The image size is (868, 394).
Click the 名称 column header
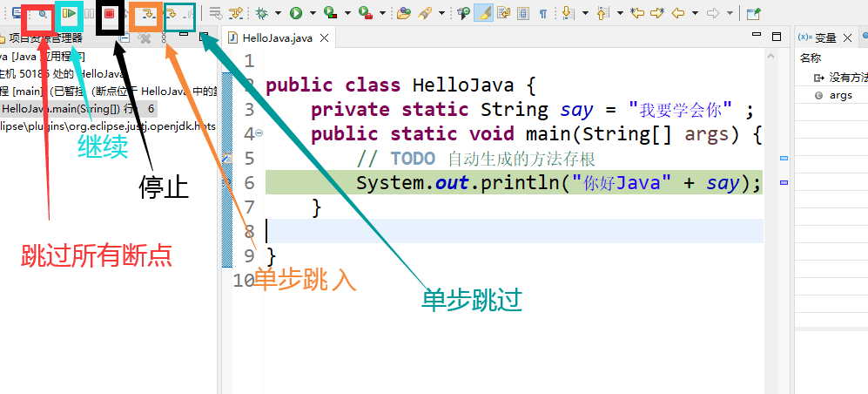click(x=811, y=58)
